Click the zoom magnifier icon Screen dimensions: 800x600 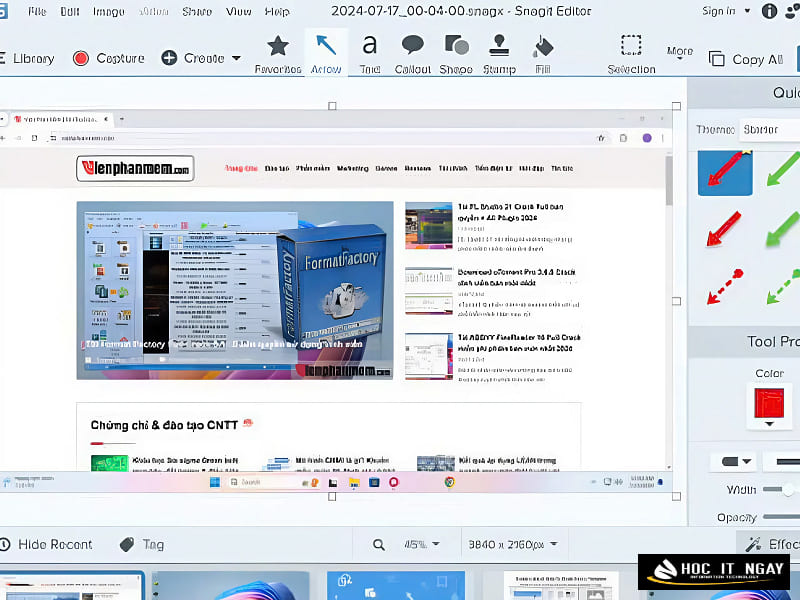click(379, 545)
